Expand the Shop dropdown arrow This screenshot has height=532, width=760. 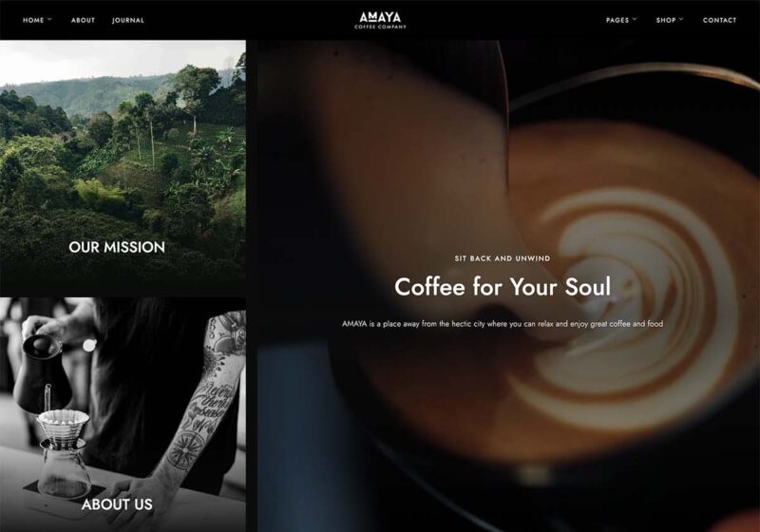[681, 19]
